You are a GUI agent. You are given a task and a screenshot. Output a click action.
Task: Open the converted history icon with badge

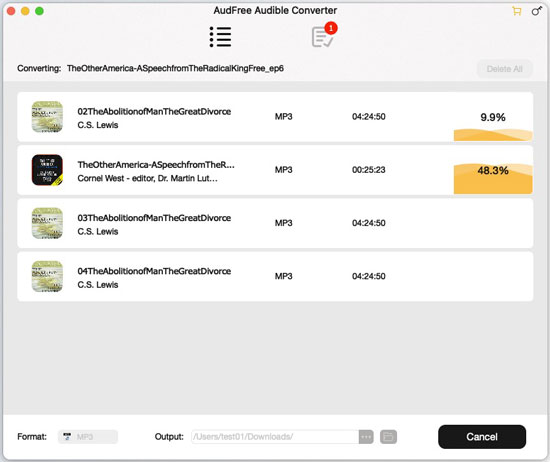point(324,35)
